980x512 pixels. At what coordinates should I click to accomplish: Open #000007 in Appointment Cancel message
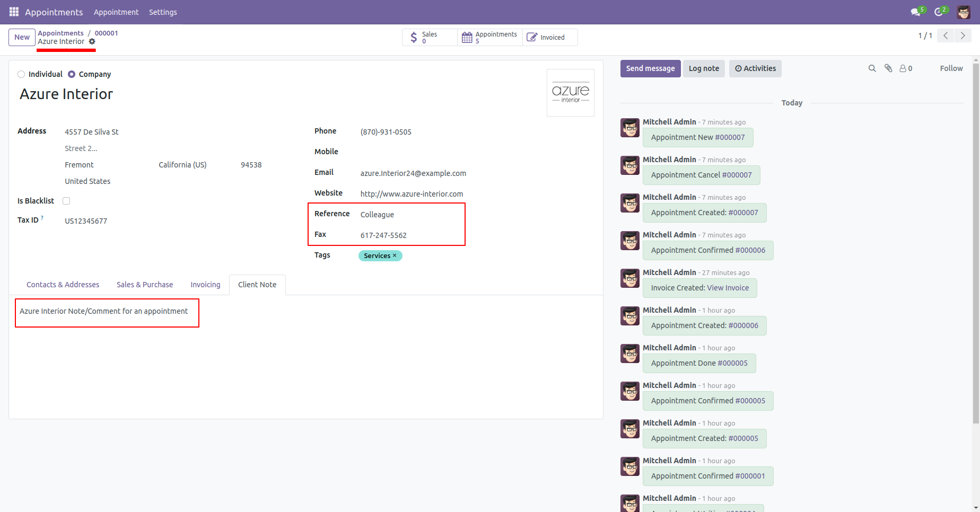click(x=737, y=175)
